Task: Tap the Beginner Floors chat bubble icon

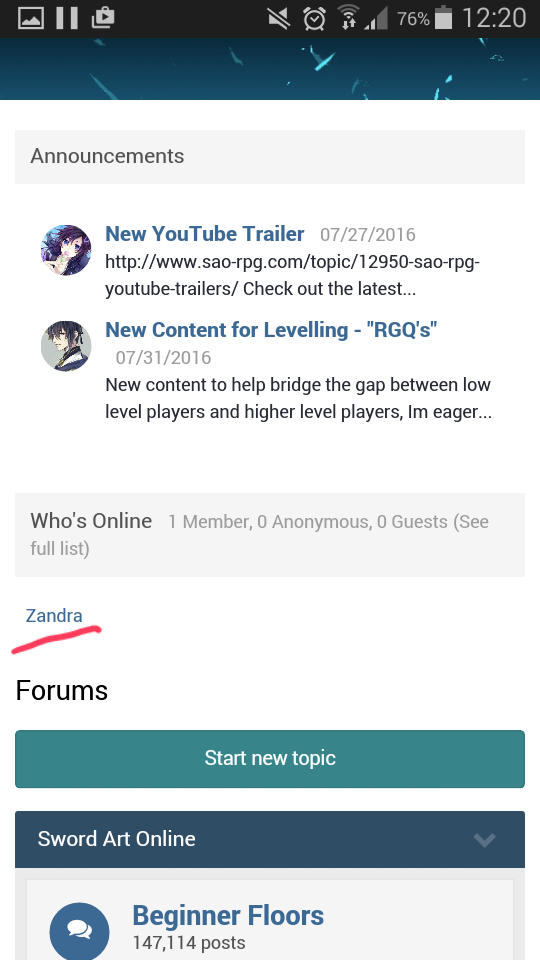Action: [79, 930]
